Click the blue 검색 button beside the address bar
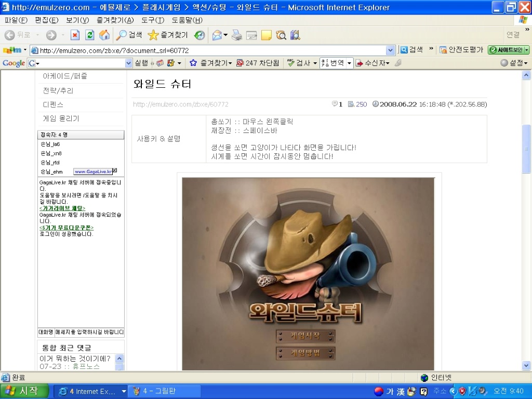 tap(411, 50)
